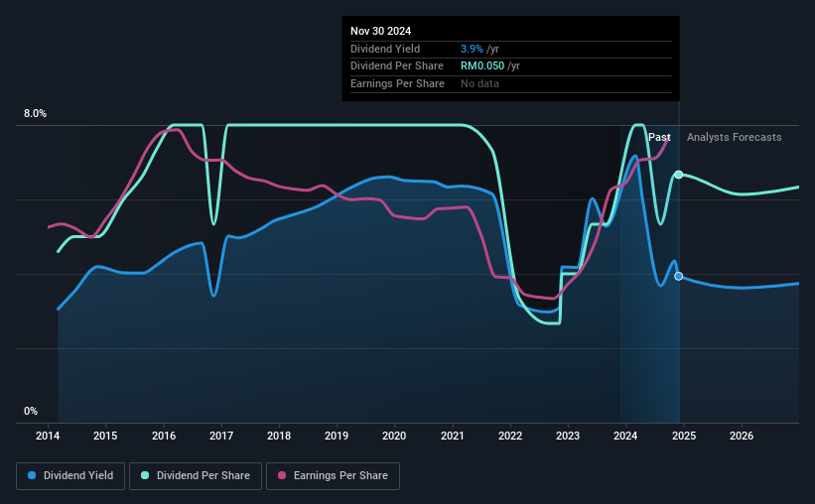The width and height of the screenshot is (815, 504).
Task: Click the Nov 30 2024 tooltip date
Action: [380, 31]
